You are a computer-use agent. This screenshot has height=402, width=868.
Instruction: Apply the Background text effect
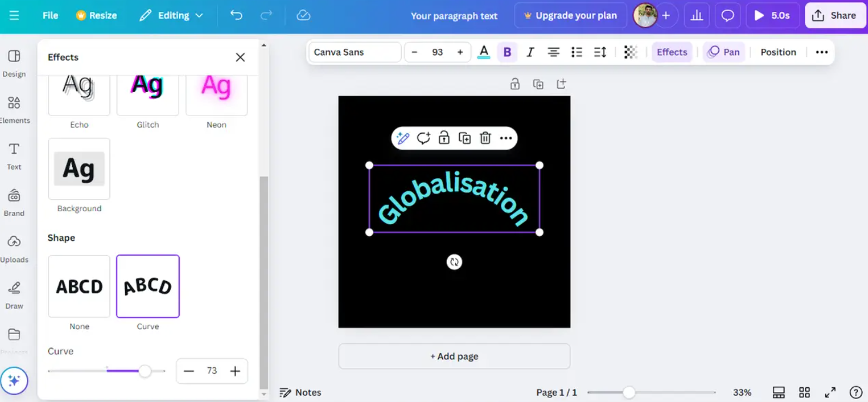tap(79, 169)
